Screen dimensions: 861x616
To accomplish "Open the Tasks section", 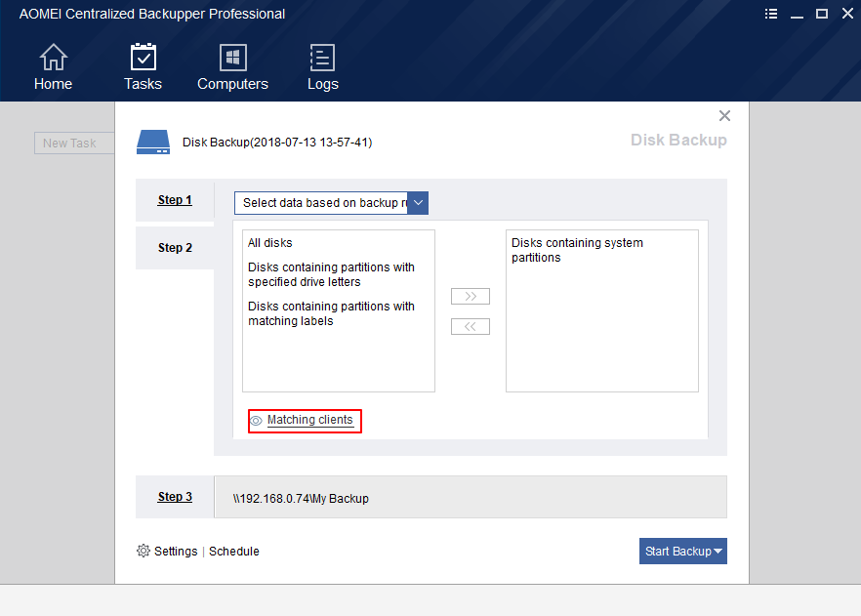I will click(143, 67).
